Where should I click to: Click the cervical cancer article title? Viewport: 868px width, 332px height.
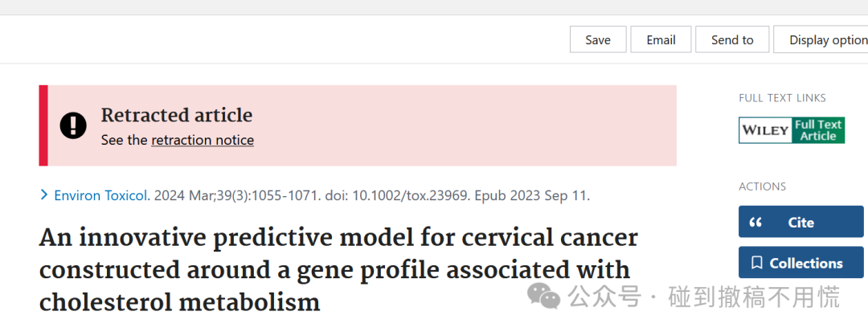pos(338,270)
